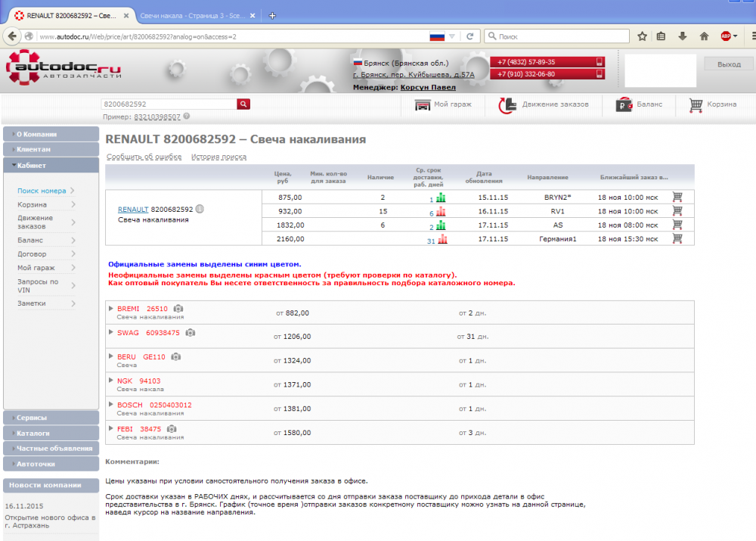This screenshot has height=541, width=756.
Task: View photo of FEBI 38475 part
Action: (x=172, y=428)
